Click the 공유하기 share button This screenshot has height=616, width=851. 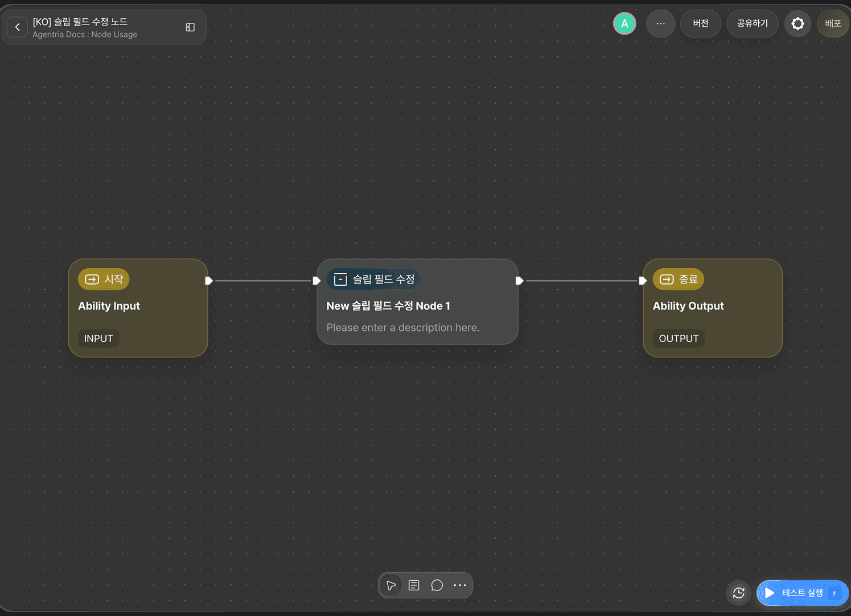tap(752, 23)
